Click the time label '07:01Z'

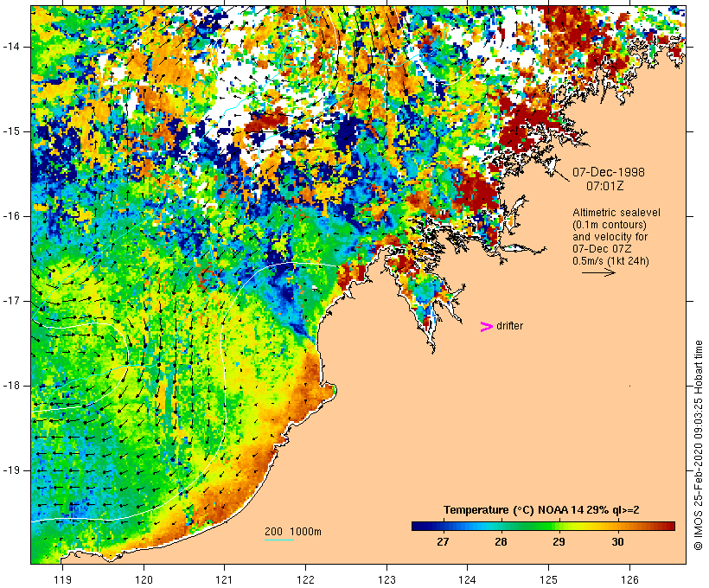point(605,186)
